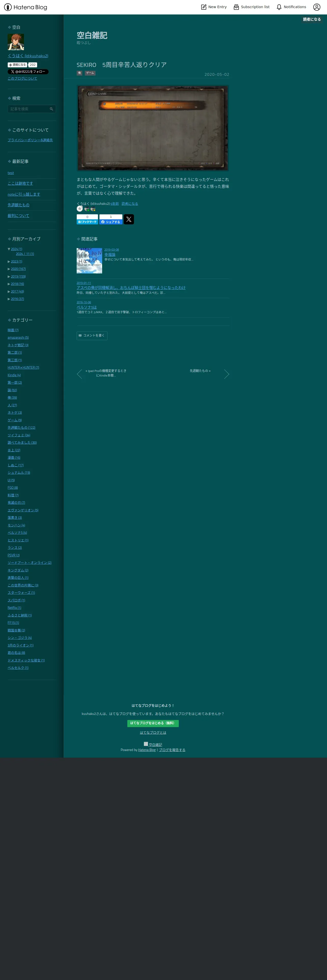This screenshot has height=980, width=327.
Task: Share the post on X
Action: click(x=129, y=219)
